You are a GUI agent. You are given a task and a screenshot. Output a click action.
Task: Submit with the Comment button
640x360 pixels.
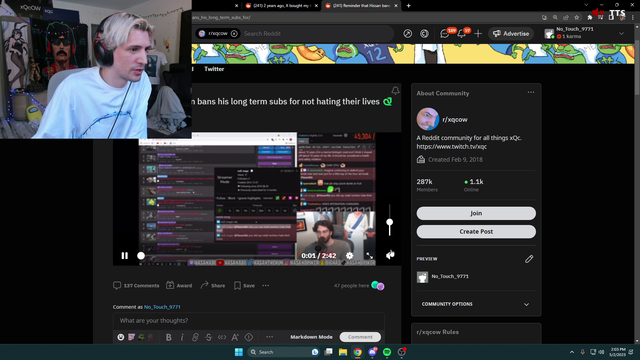(x=360, y=337)
